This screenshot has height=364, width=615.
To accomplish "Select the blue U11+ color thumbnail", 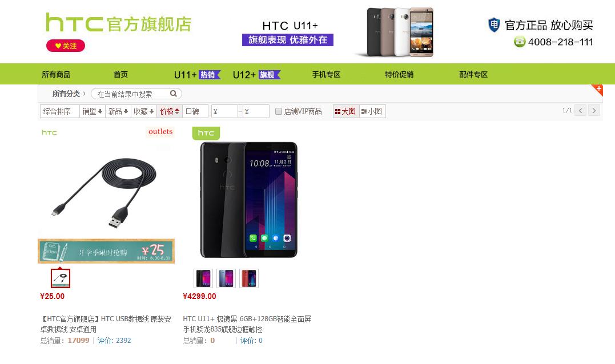I will click(226, 278).
